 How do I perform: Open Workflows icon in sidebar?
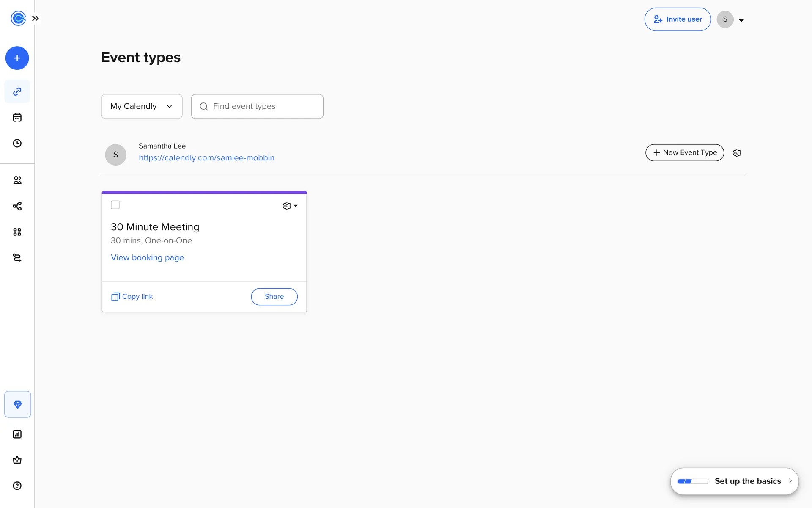click(x=17, y=206)
